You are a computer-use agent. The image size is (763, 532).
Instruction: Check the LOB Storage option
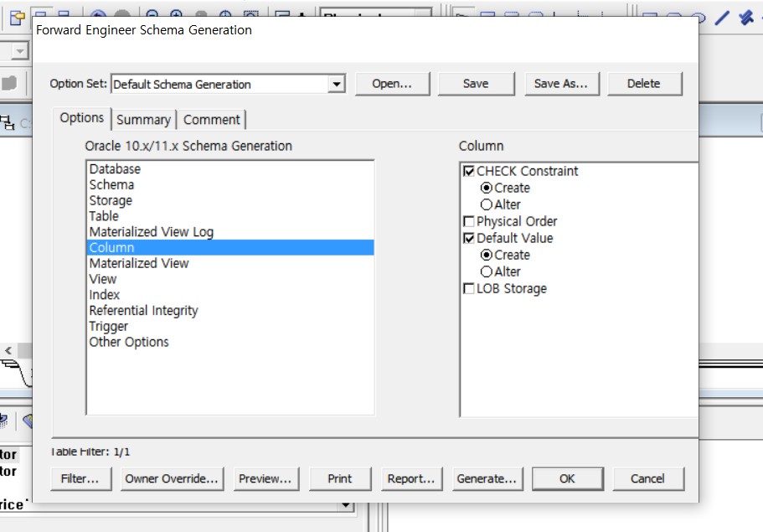(x=468, y=289)
